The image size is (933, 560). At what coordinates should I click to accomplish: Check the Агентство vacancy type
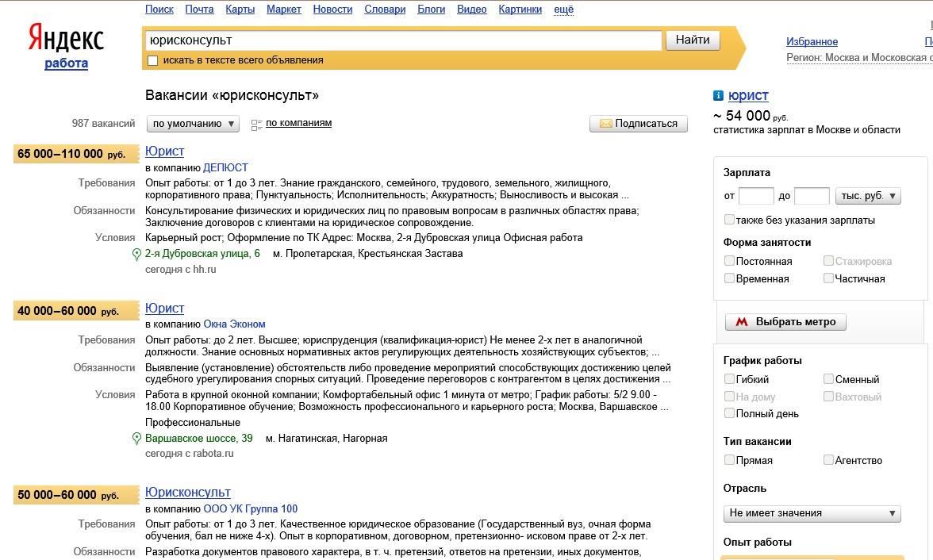[x=828, y=459]
